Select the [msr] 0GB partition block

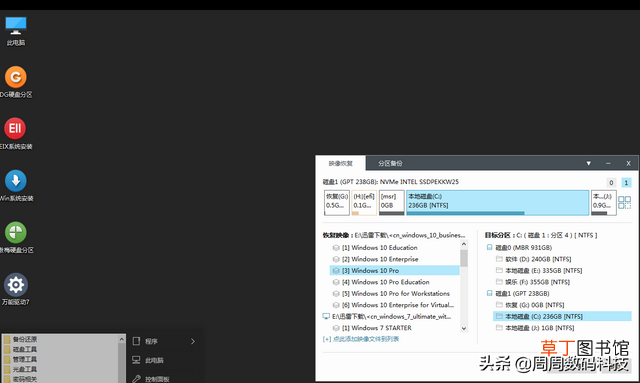pyautogui.click(x=391, y=203)
